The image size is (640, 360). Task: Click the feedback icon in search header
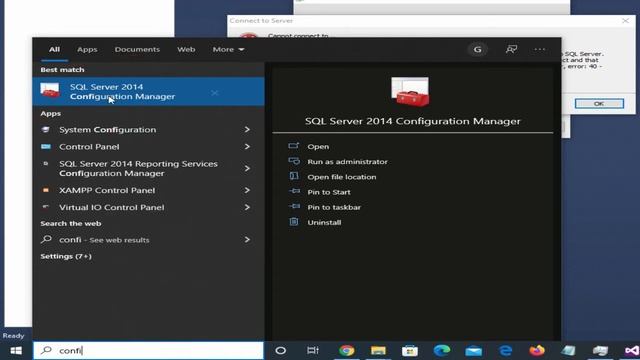tap(511, 49)
